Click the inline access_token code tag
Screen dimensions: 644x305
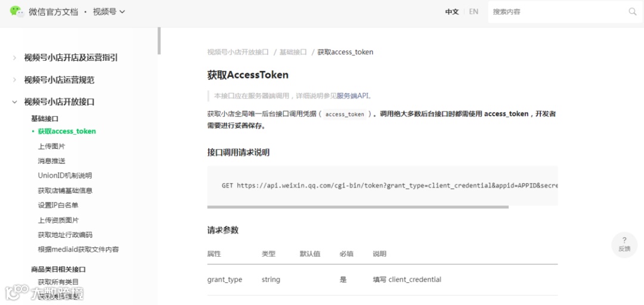pos(345,114)
